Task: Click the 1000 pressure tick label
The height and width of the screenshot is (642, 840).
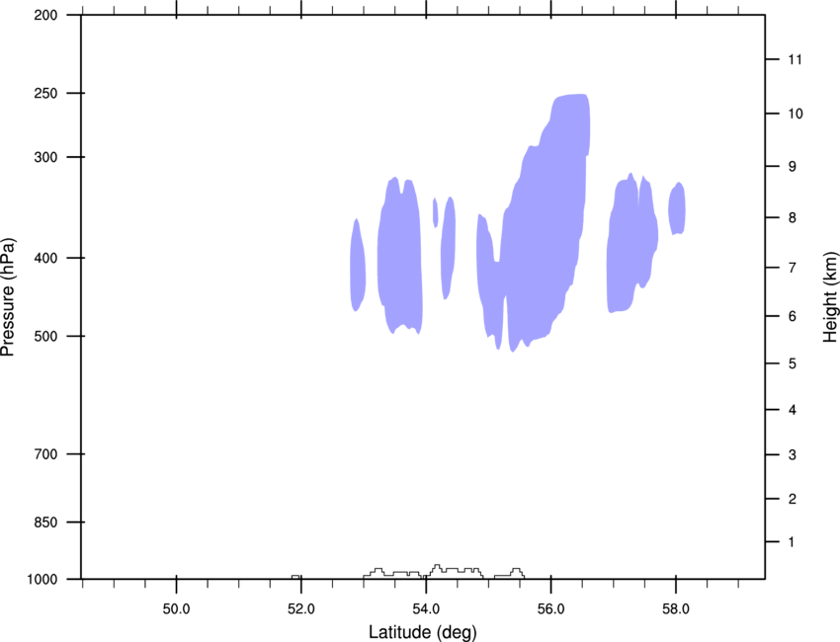Action: 42,580
